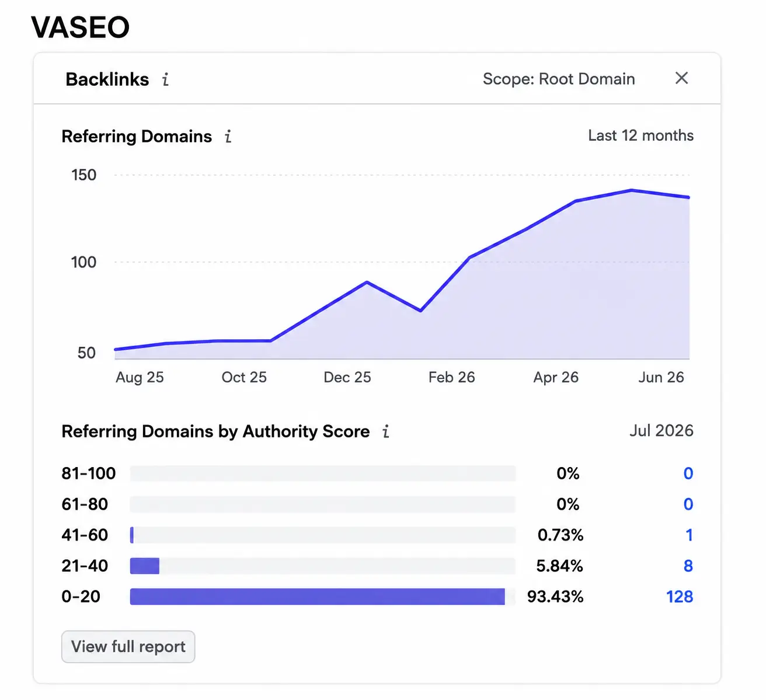
Task: Click the chart peak near Jun 26
Action: click(632, 190)
